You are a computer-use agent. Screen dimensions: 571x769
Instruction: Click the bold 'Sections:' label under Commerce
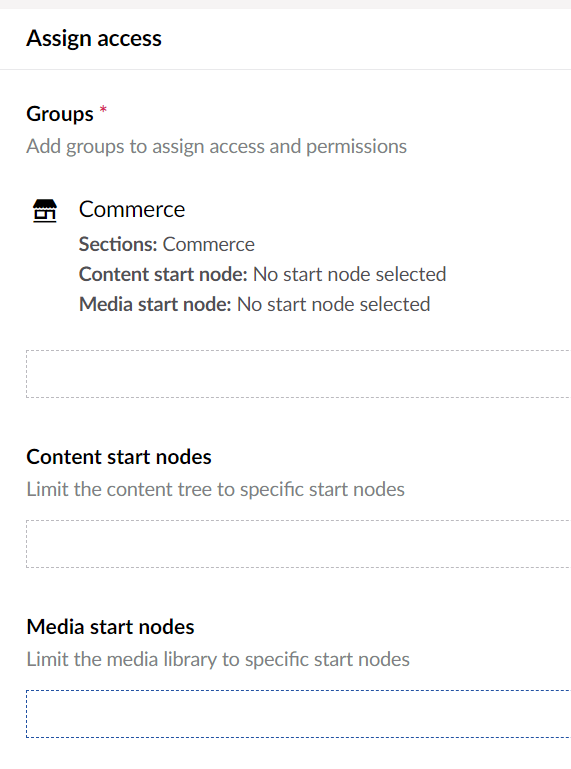pos(118,244)
